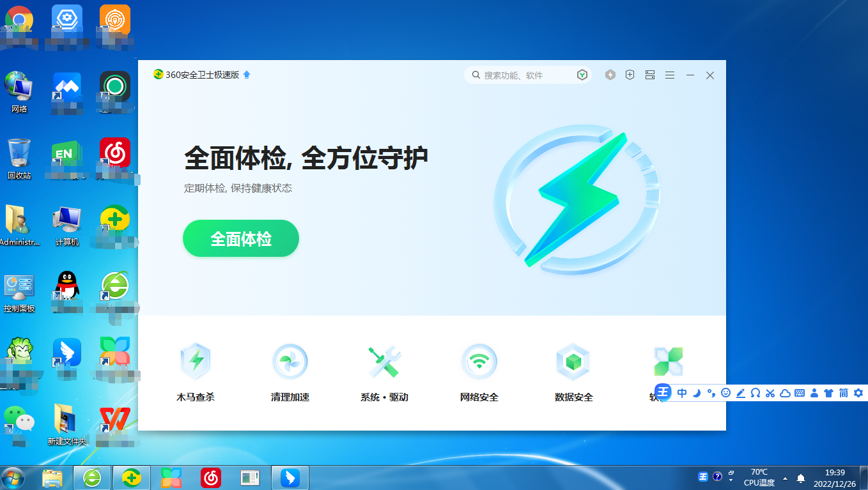Open the shield-plus protection center icon

(630, 75)
